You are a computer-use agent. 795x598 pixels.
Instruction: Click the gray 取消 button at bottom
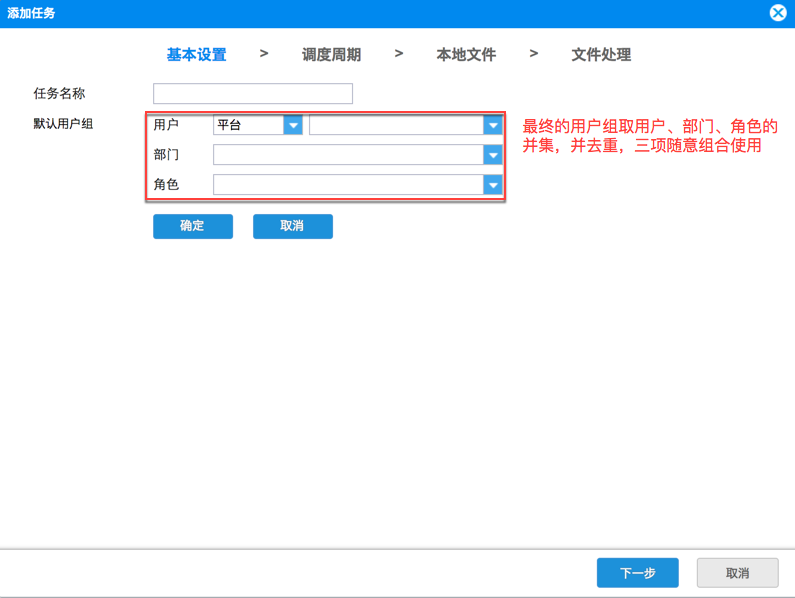pos(737,573)
